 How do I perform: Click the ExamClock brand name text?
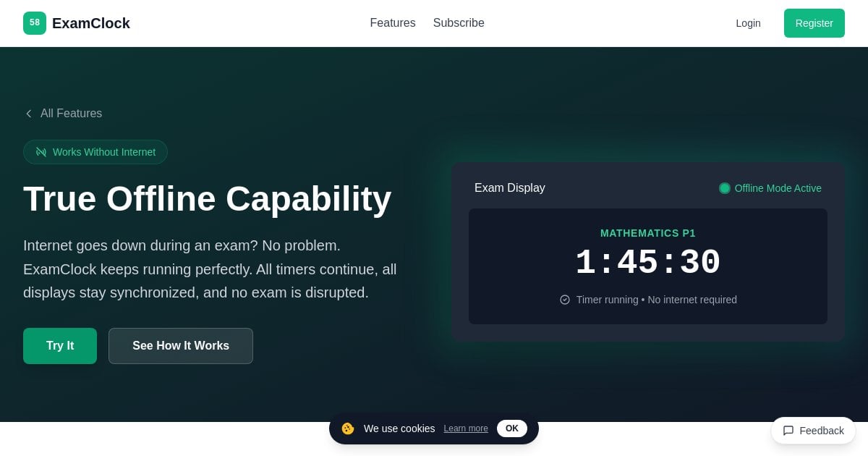click(x=91, y=23)
